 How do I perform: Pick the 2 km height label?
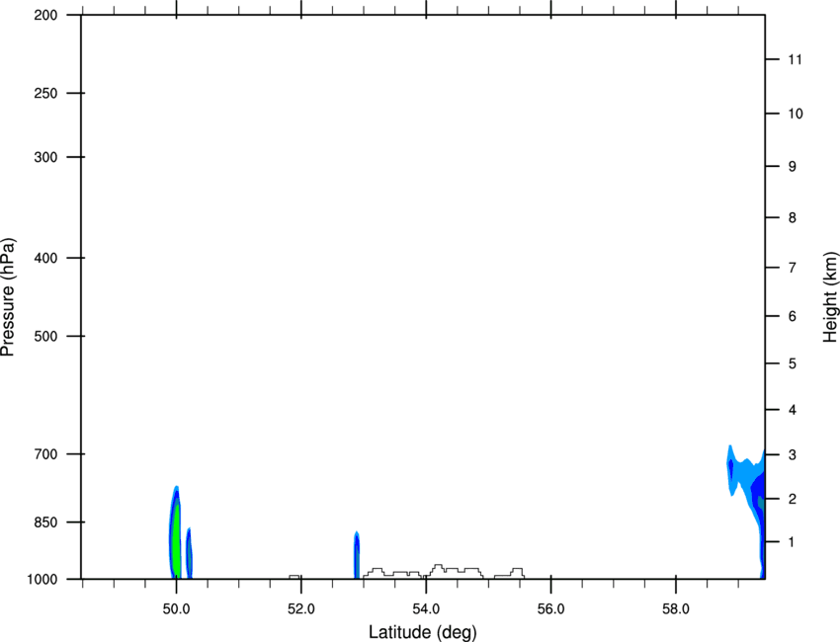tap(793, 499)
